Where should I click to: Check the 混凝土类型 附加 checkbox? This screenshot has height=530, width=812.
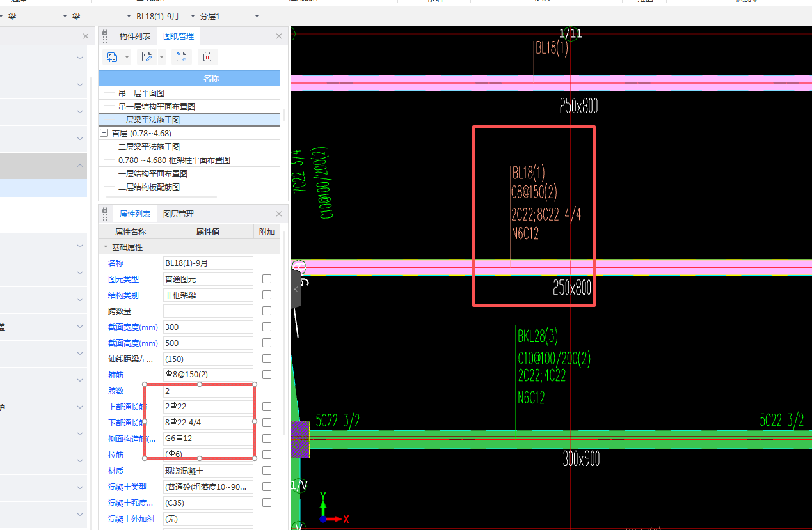coord(267,487)
